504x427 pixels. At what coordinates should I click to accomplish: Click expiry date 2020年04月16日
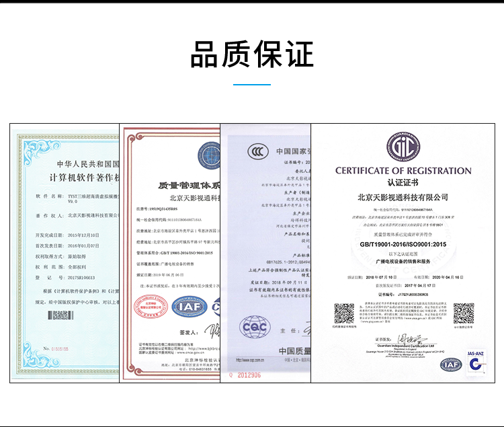coord(438,277)
